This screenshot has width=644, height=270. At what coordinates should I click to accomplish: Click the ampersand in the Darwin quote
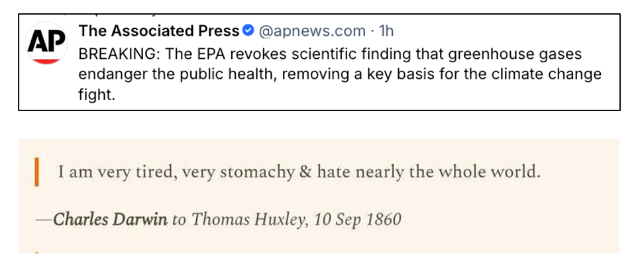(305, 173)
